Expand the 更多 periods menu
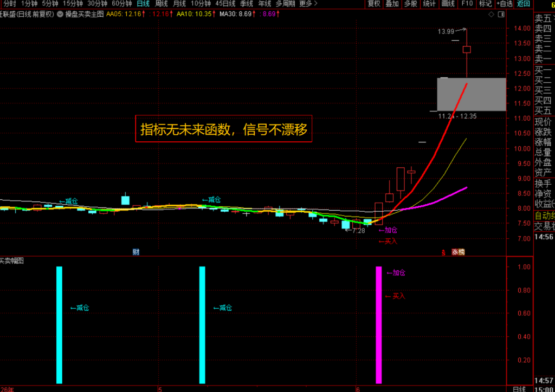This screenshot has width=555, height=392. pos(308,4)
